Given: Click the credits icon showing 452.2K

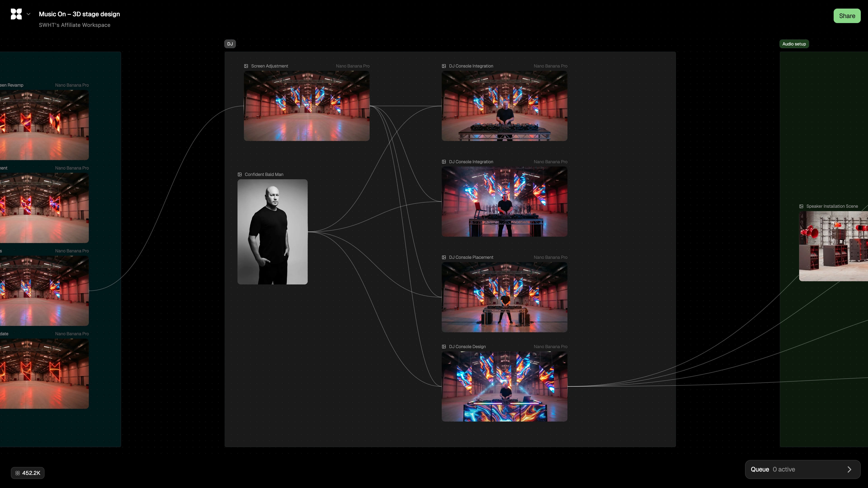Looking at the screenshot, I should 18,473.
